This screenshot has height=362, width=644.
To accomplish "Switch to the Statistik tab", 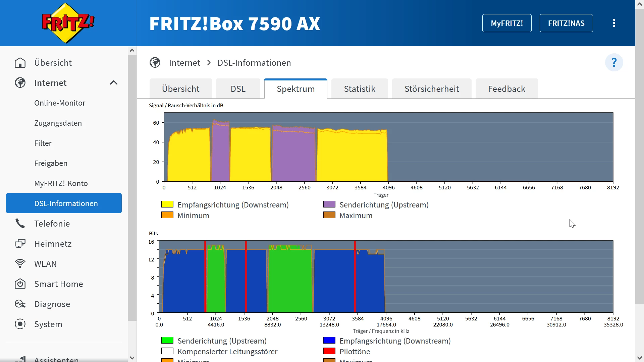I will pyautogui.click(x=359, y=89).
